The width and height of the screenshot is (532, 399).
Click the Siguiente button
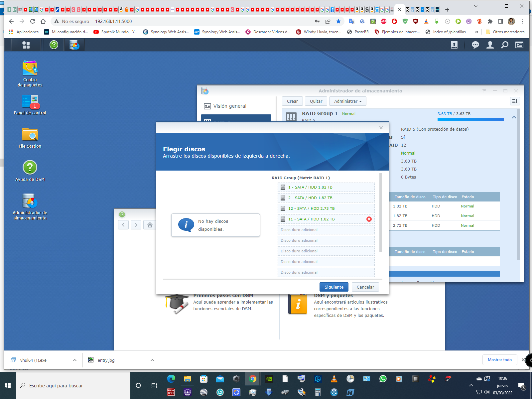pos(334,287)
